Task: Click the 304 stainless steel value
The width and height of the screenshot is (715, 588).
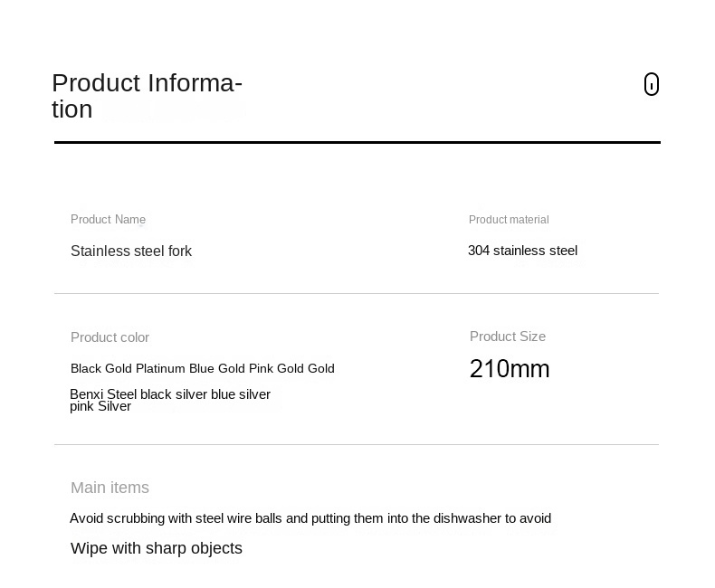Action: click(x=522, y=251)
